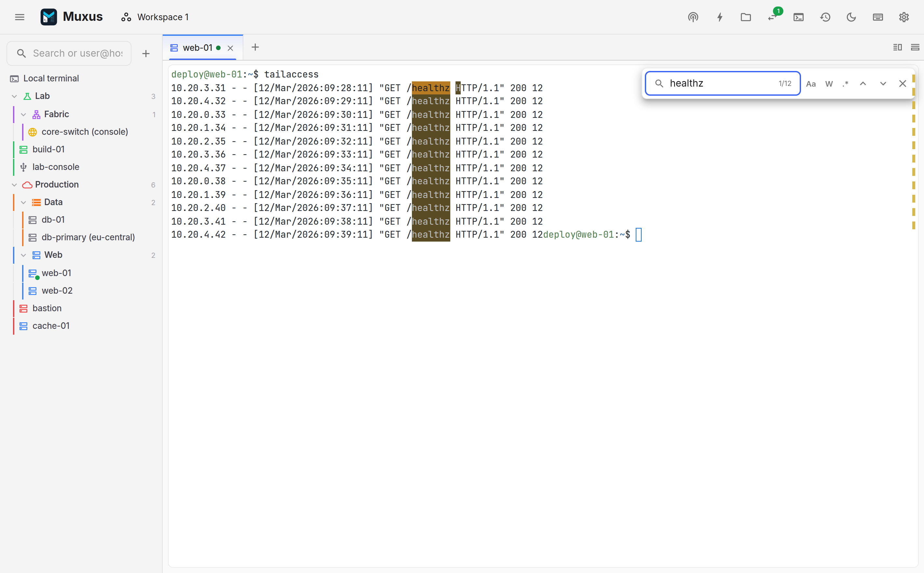Close the terminal search bar
The height and width of the screenshot is (573, 924).
click(x=903, y=84)
